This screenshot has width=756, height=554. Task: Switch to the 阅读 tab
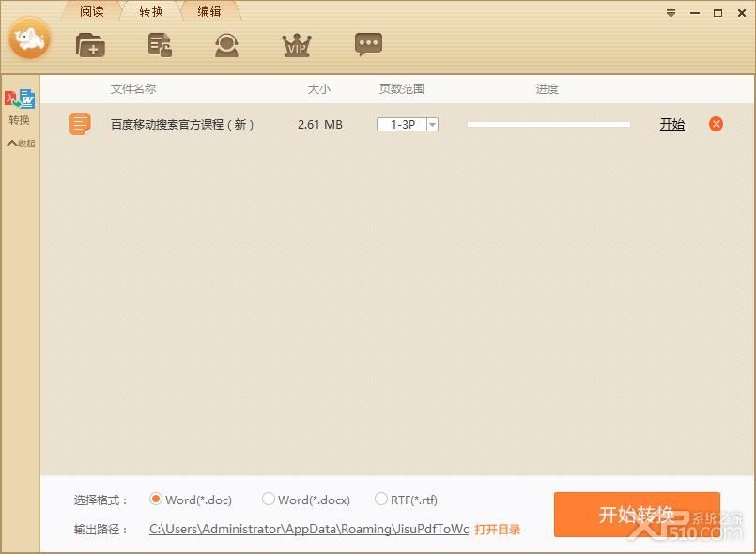click(x=92, y=11)
